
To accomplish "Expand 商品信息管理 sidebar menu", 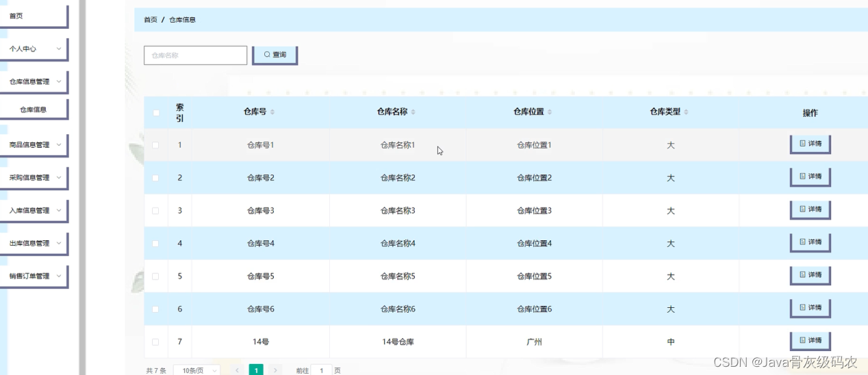I will click(x=34, y=145).
